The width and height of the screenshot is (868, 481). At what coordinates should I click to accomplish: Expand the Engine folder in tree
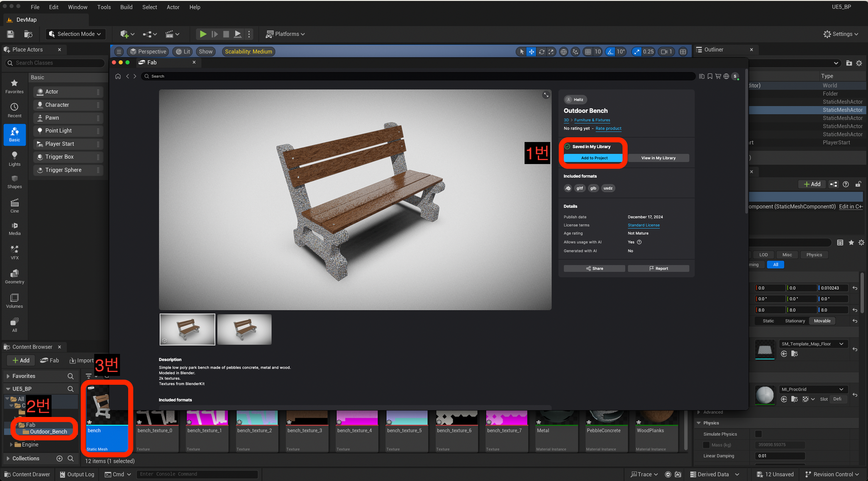point(11,445)
